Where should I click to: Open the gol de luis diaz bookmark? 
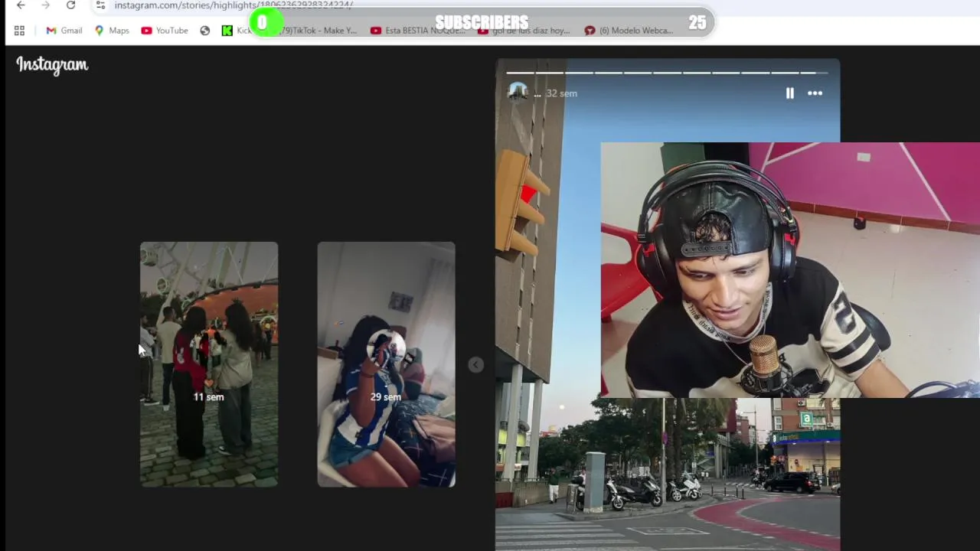[x=524, y=31]
